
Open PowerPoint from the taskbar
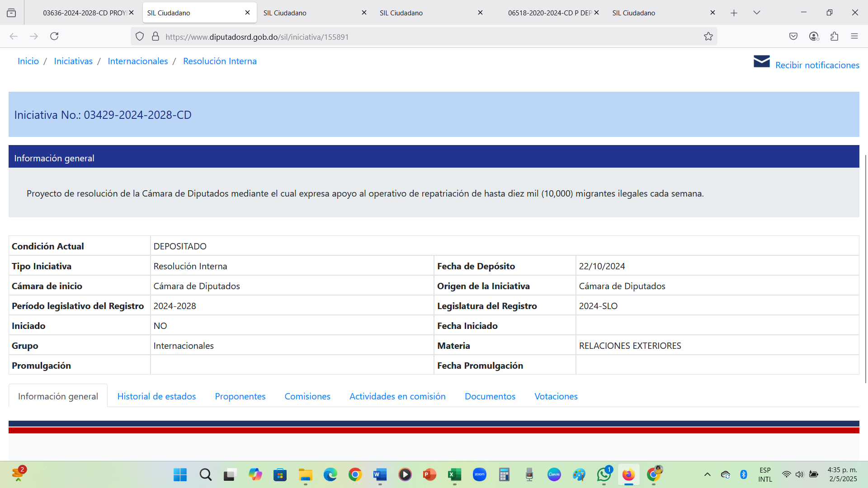[429, 474]
